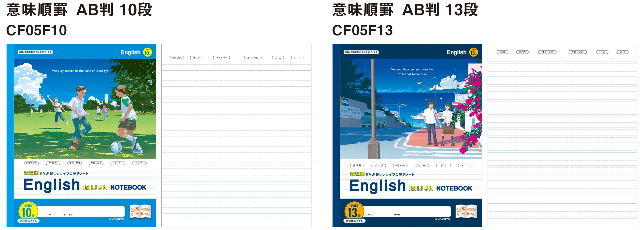Viewport: 644px width, 230px height.
Task: Click the 意味順で学ぶ tagline on the 13段 cover
Action: pos(382,174)
